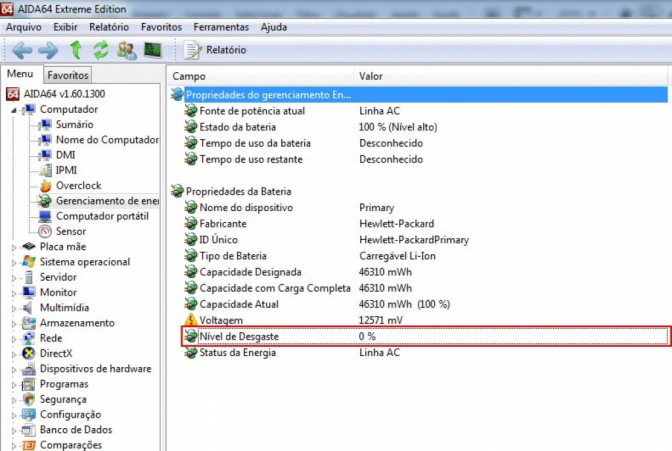Expand the Servidor node
This screenshot has width=672, height=451.
14,278
